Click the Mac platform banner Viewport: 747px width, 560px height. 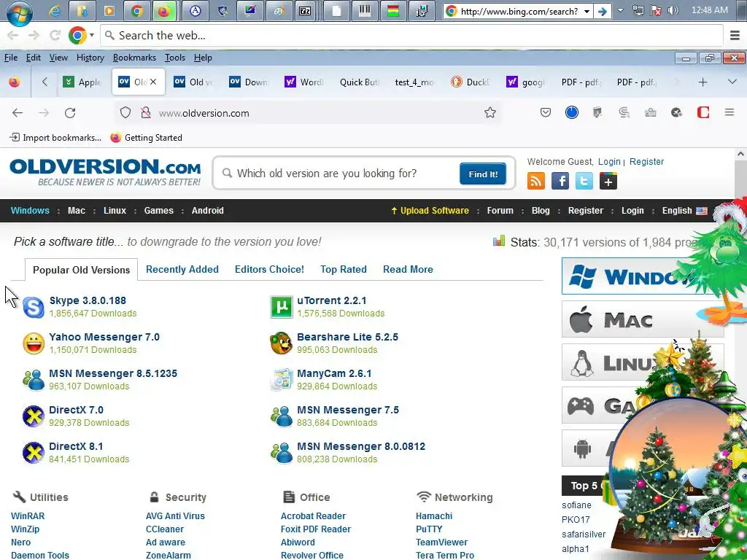click(x=643, y=319)
